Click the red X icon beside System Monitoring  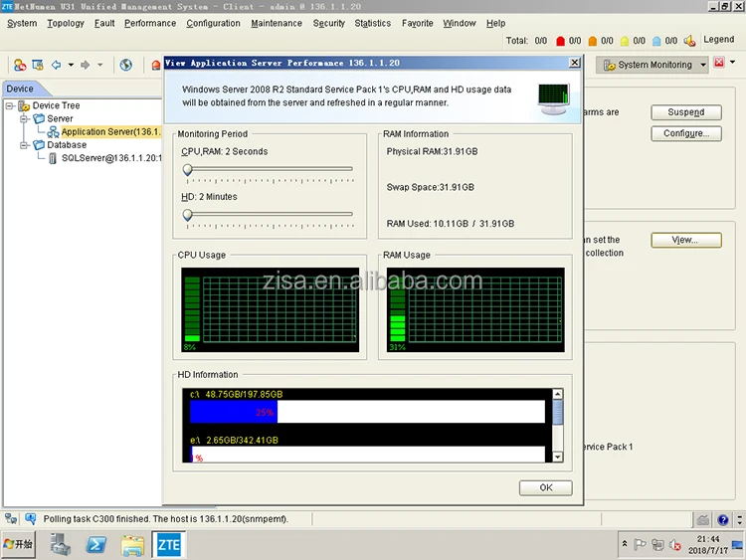coord(719,64)
